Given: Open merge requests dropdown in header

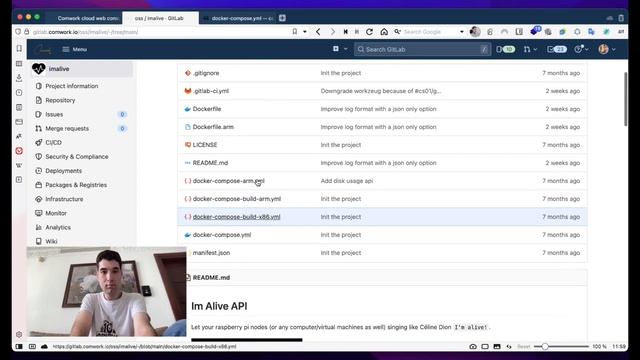Looking at the screenshot, I should [x=530, y=49].
